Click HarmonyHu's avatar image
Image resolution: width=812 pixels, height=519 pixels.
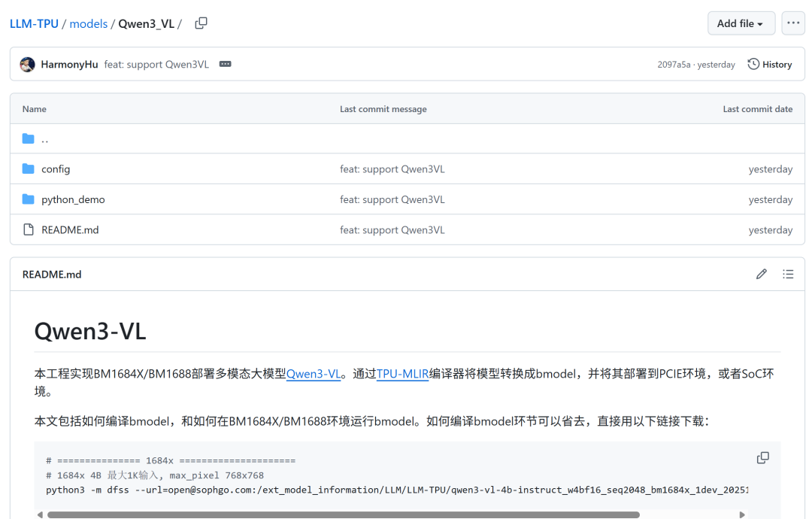(x=27, y=65)
